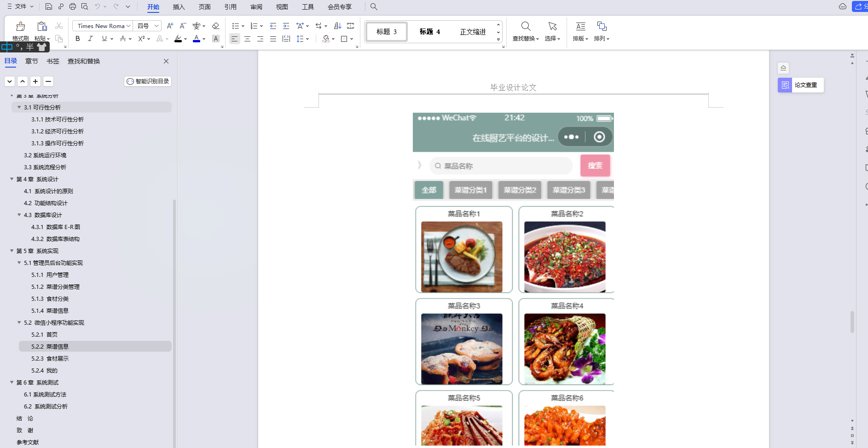The width and height of the screenshot is (868, 448).
Task: Click the Undo arrow icon
Action: pos(97,6)
